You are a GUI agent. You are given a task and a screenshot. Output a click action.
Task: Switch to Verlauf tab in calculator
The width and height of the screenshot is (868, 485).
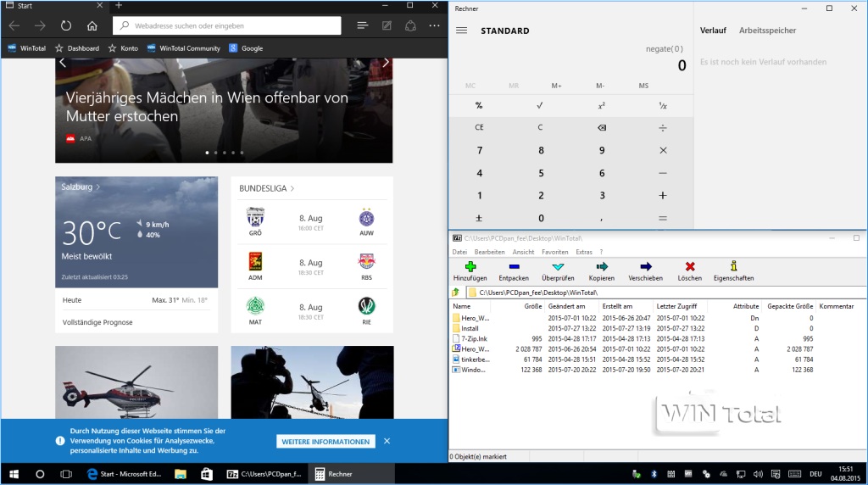[713, 31]
